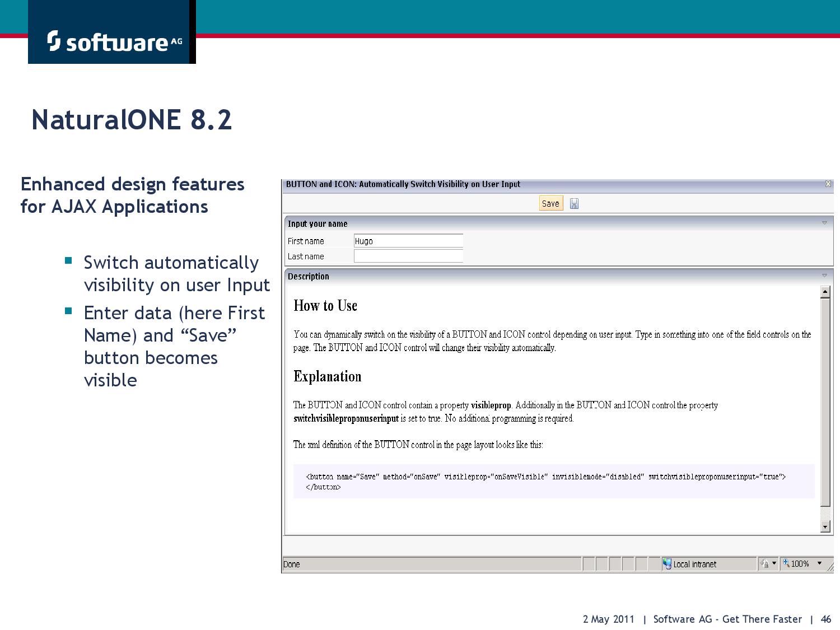
Task: Click the "NaturalONE 8.2" slide title
Action: point(132,119)
